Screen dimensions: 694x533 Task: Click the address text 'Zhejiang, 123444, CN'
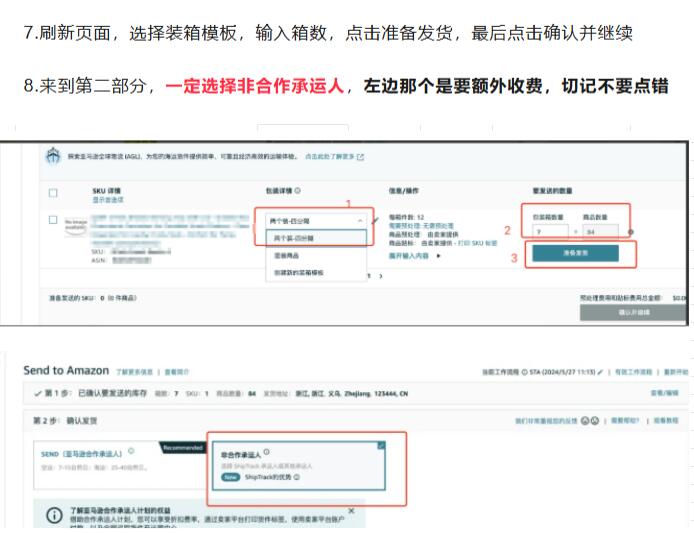[x=376, y=394]
